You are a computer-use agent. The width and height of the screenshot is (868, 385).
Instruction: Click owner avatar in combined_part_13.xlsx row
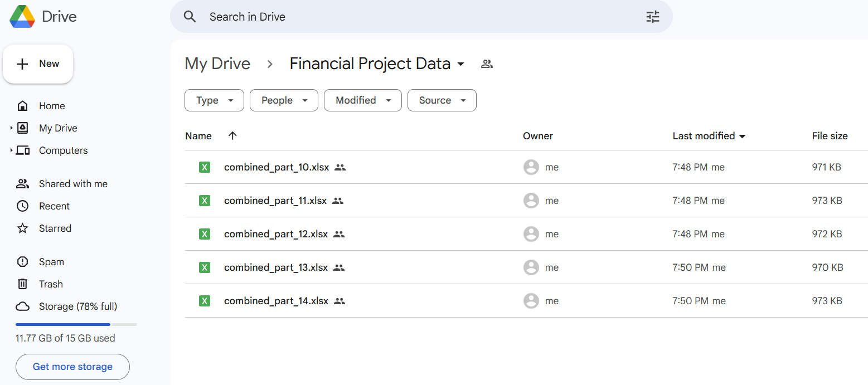tap(531, 267)
